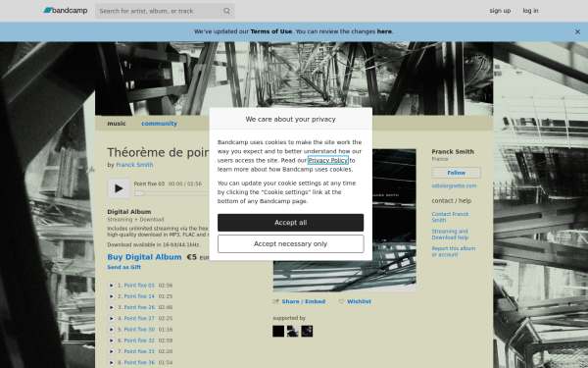Open Point fixe 36 track link
The image size is (588, 368).
(x=139, y=362)
